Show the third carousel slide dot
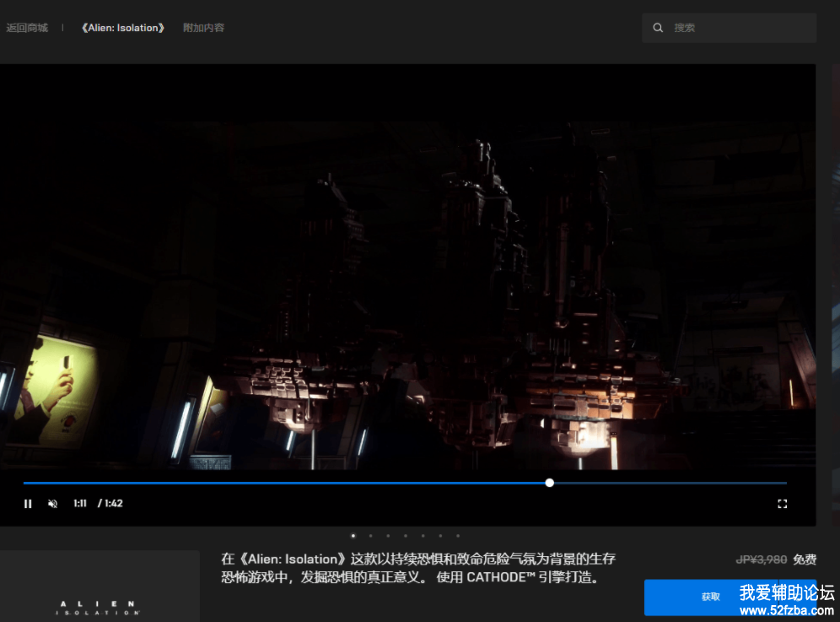840x622 pixels. [388, 535]
